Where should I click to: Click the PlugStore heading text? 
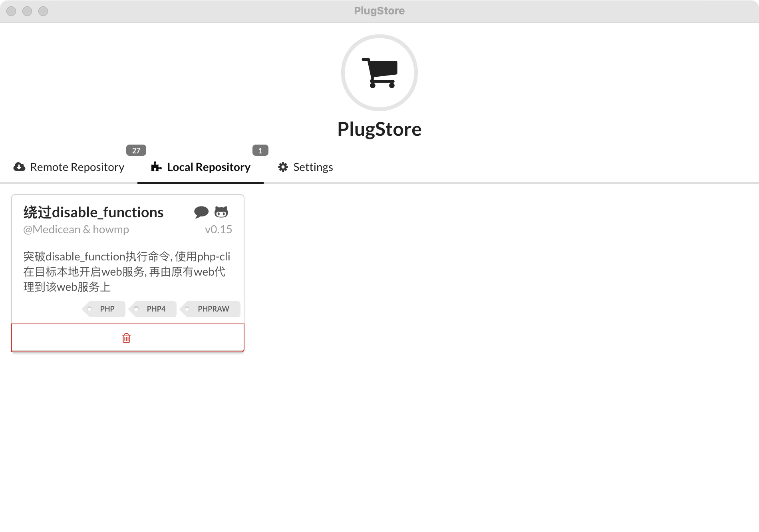[x=379, y=129]
